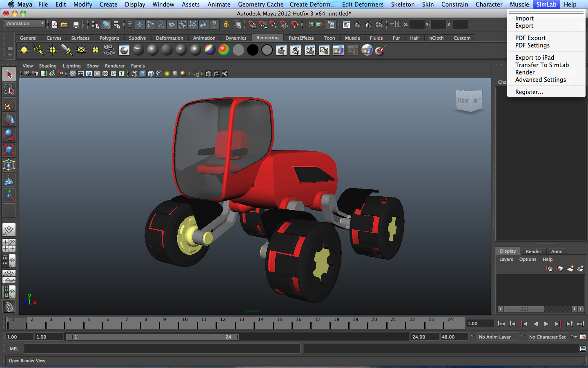This screenshot has height=368, width=588.
Task: Click the ViewCube Front face
Action: 463,100
